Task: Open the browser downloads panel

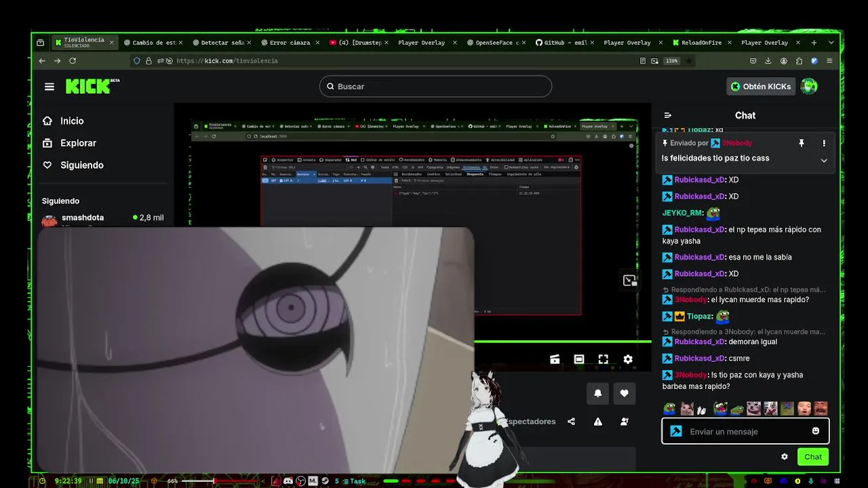Action: tap(768, 61)
